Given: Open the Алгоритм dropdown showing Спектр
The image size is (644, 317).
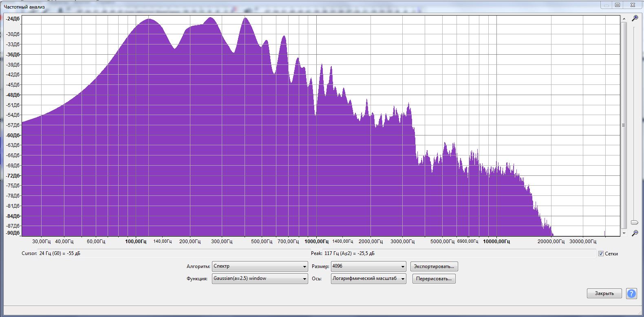Looking at the screenshot, I should coord(260,266).
